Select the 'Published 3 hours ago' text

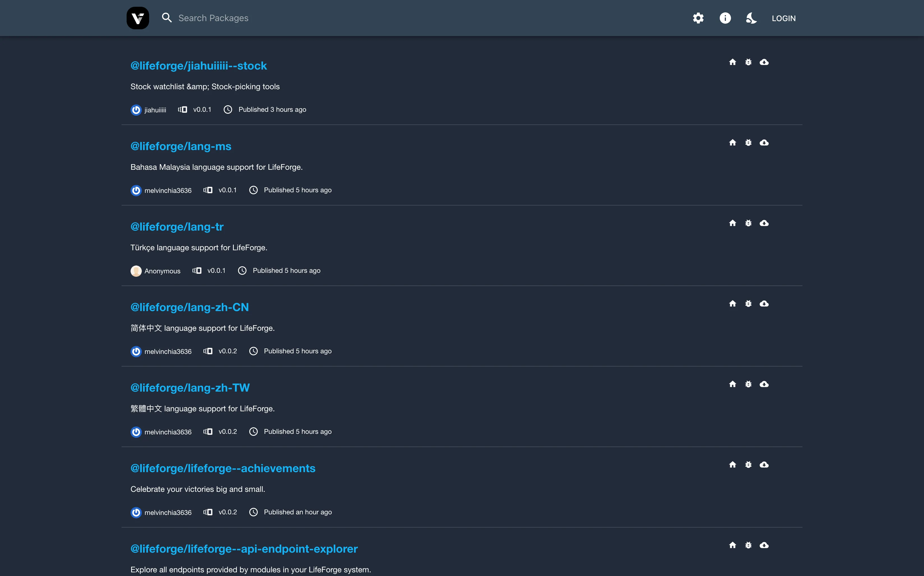(272, 110)
